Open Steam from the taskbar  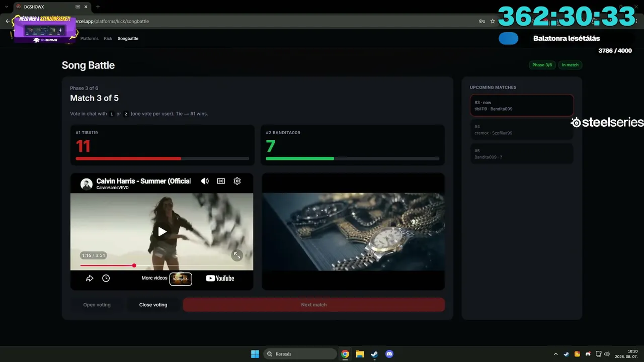[374, 354]
